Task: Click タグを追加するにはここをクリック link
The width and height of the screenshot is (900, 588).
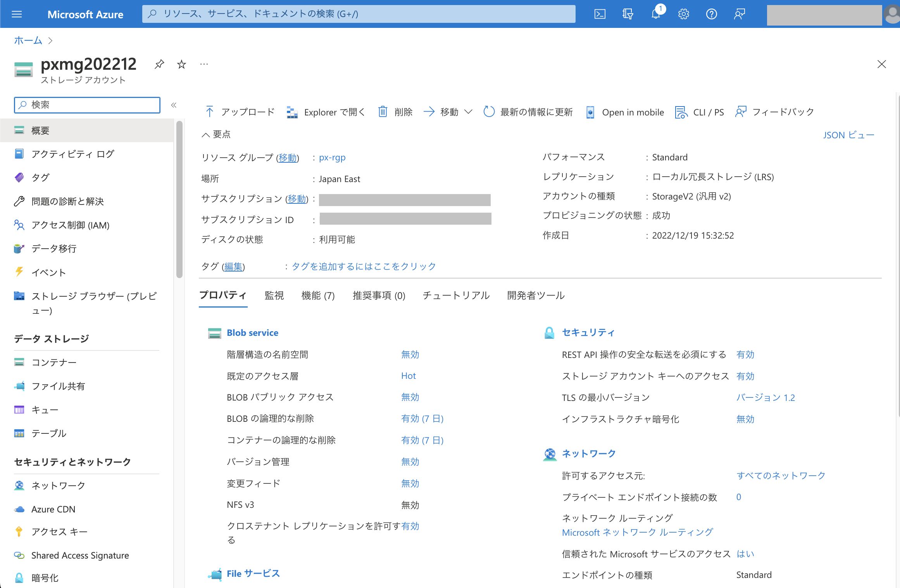Action: 364,266
